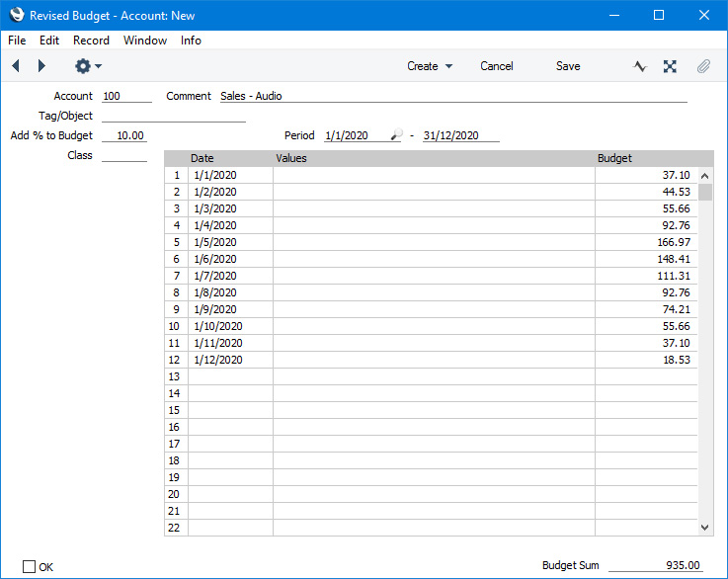Tick the OK checkbox

[29, 566]
